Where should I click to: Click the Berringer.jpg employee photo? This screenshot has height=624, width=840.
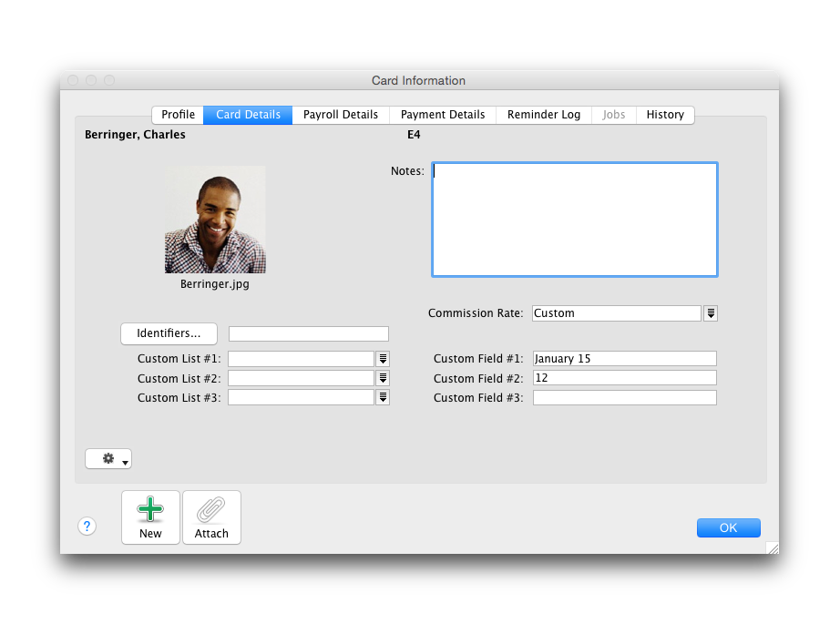point(215,220)
